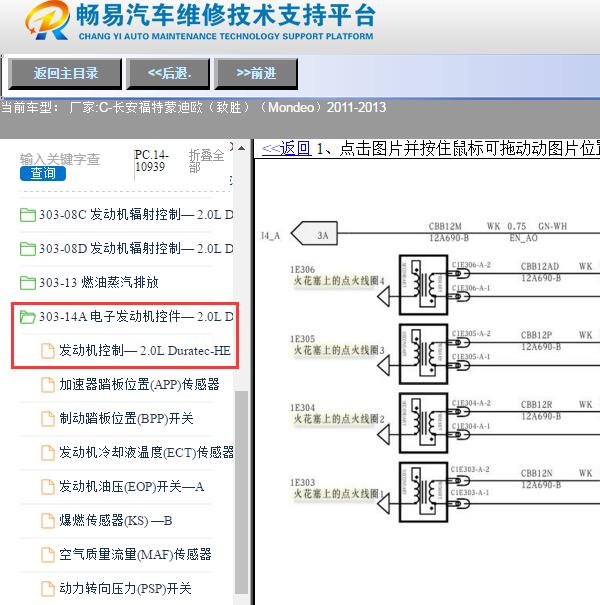This screenshot has height=605, width=600.
Task: Click connector pin label C1E304-A-2
Action: pos(471,403)
